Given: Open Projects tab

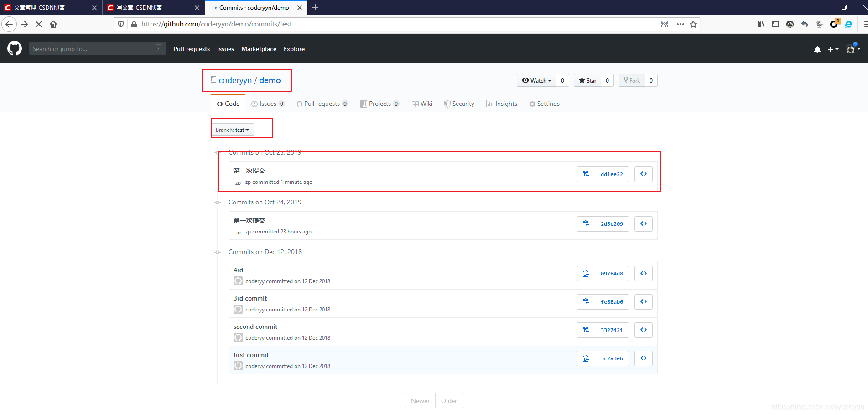Looking at the screenshot, I should click(x=379, y=104).
